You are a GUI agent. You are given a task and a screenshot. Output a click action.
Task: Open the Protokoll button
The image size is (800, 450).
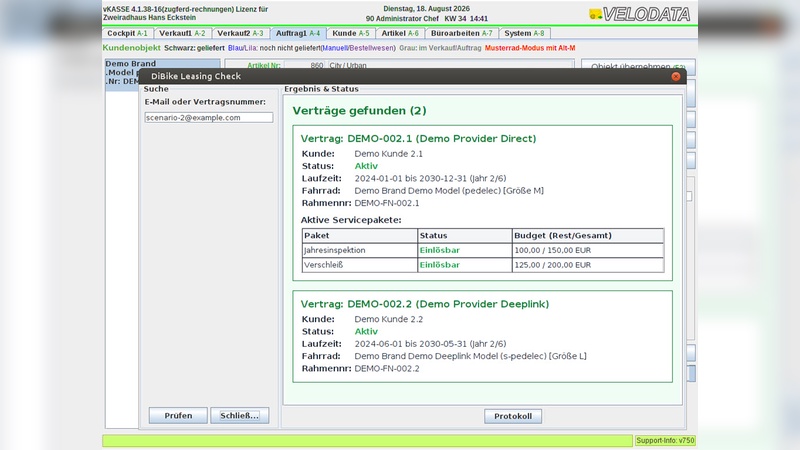(513, 416)
